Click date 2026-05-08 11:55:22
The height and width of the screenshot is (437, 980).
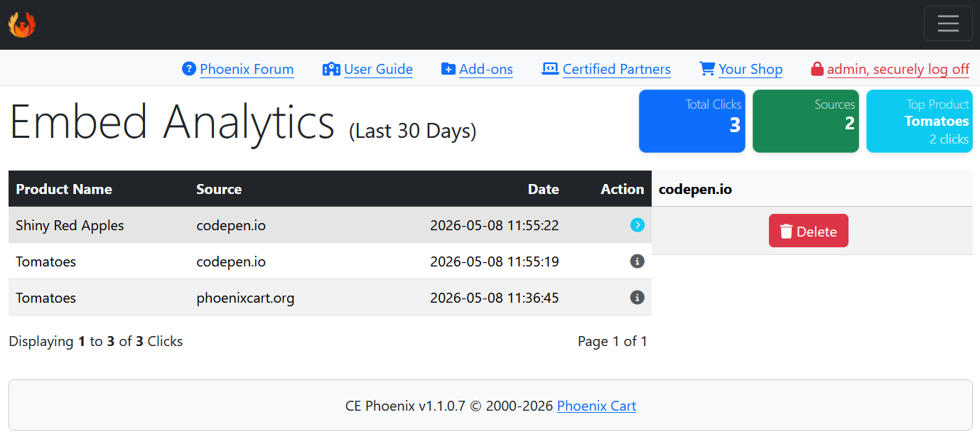point(495,225)
